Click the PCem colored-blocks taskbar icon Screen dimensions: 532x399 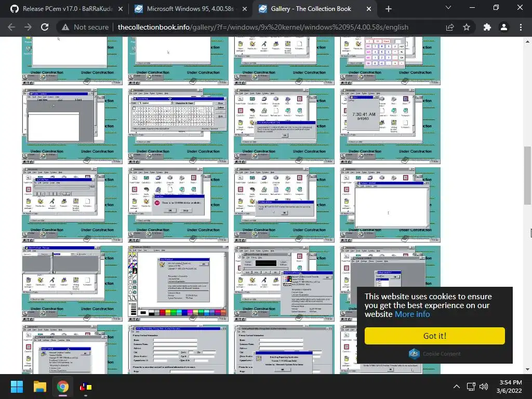86,387
